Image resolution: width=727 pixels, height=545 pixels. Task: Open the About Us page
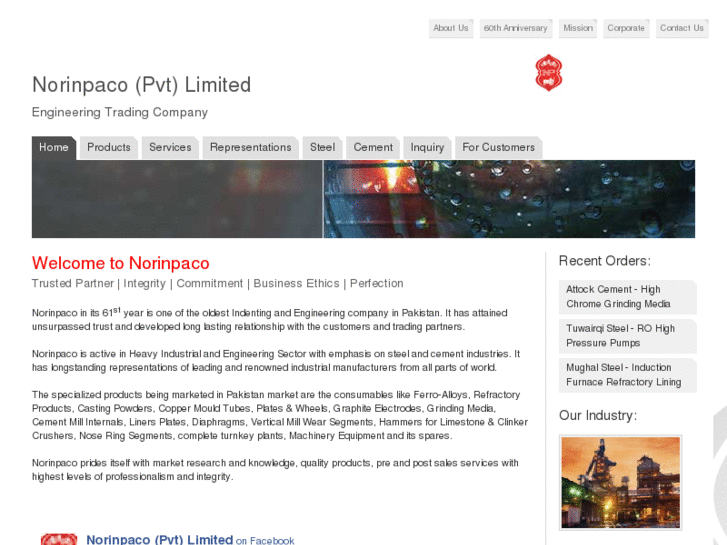451,28
